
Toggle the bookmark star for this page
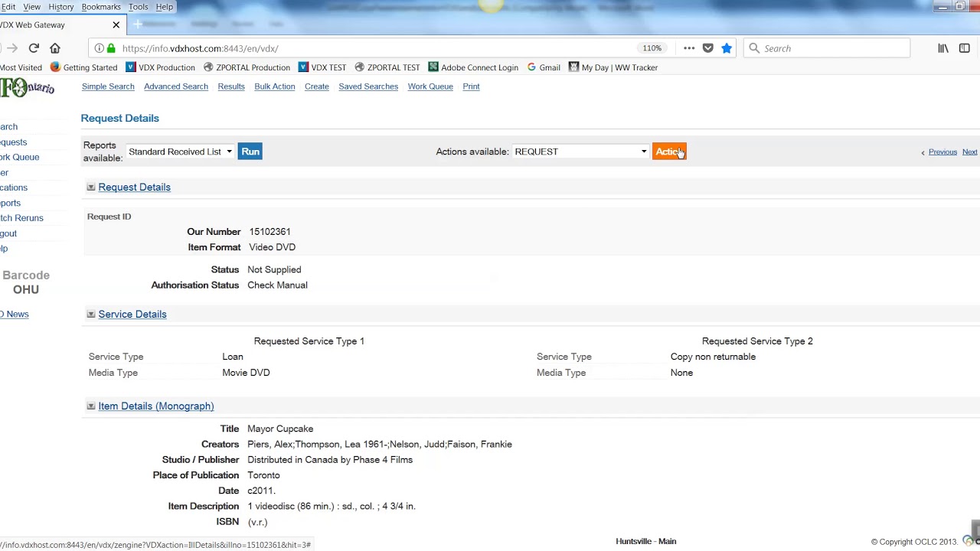[727, 48]
